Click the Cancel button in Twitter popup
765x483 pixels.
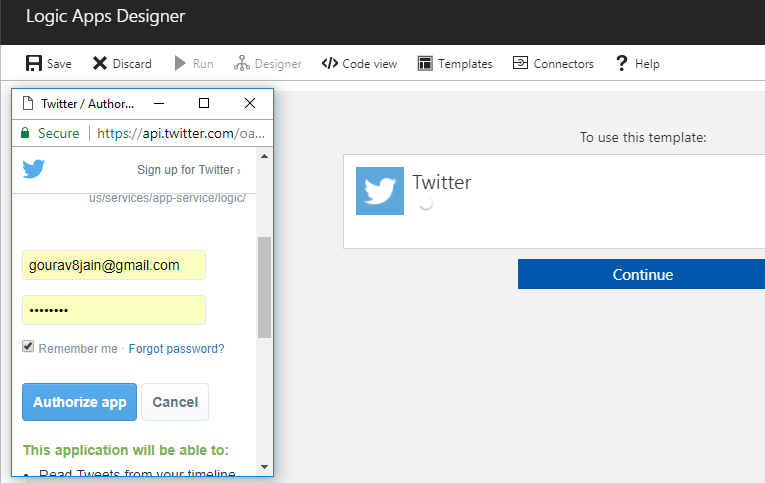(x=175, y=402)
